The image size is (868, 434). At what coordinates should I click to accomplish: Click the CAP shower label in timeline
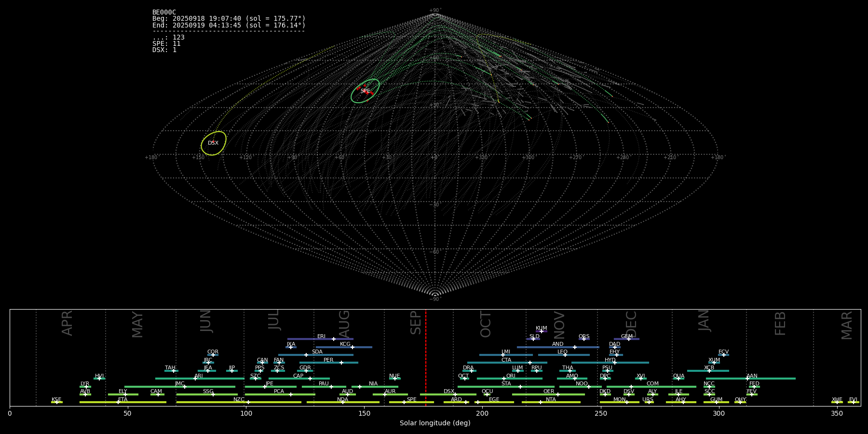(x=298, y=376)
